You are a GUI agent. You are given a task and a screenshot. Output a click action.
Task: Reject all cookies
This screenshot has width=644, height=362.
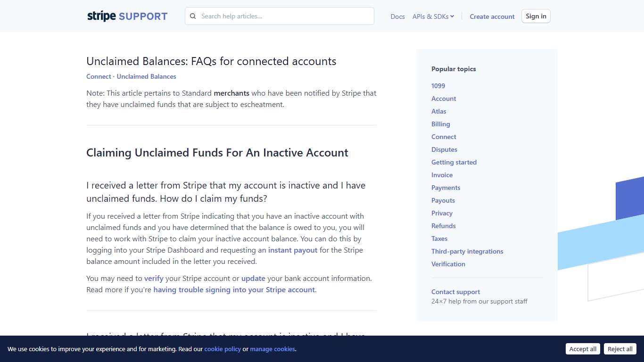coord(620,349)
